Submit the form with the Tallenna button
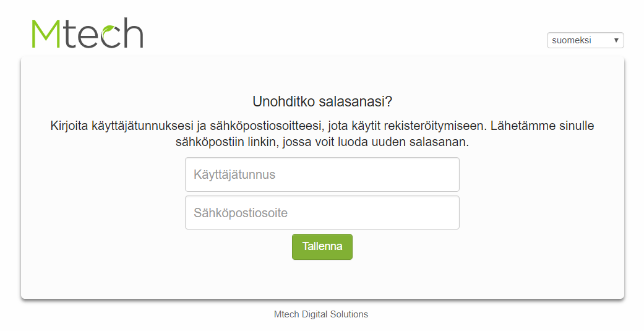 322,246
